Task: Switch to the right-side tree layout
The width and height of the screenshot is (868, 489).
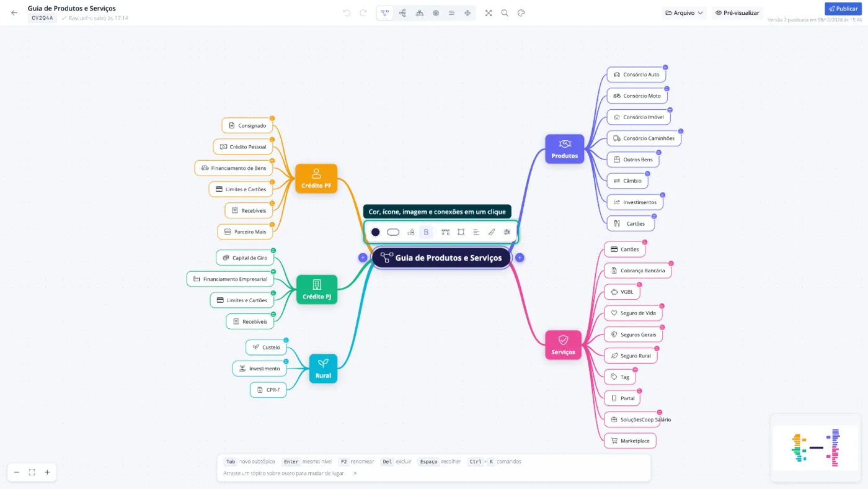Action: coord(402,12)
